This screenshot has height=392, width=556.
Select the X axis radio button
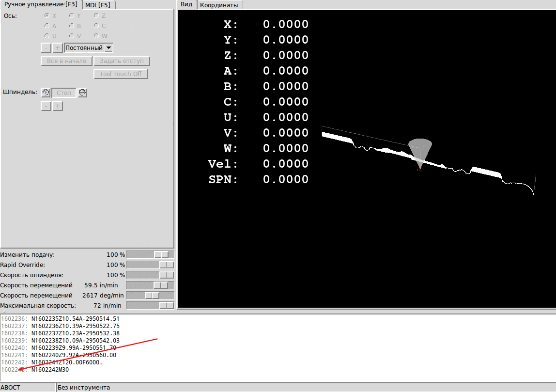[x=47, y=16]
